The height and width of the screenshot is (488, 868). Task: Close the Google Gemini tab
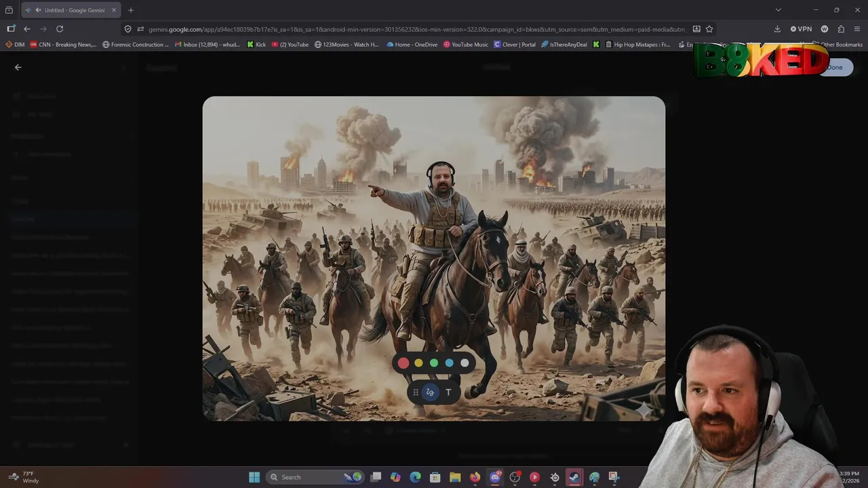click(x=114, y=10)
